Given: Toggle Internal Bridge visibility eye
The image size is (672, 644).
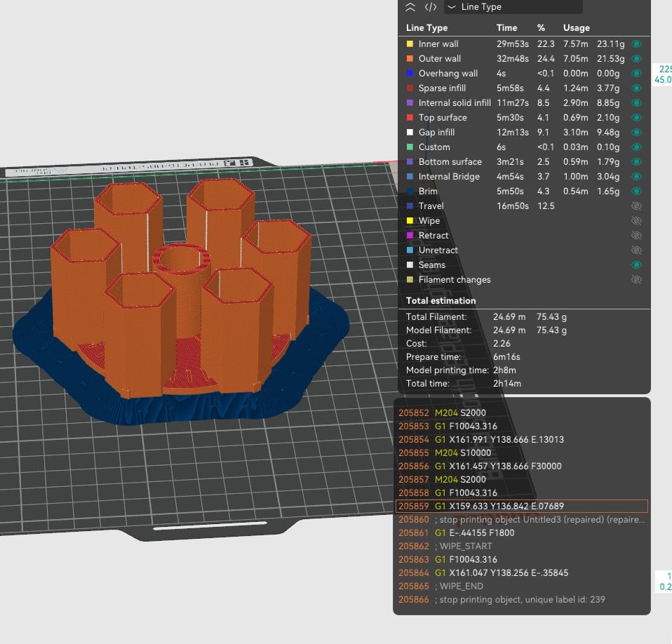Looking at the screenshot, I should tap(636, 177).
